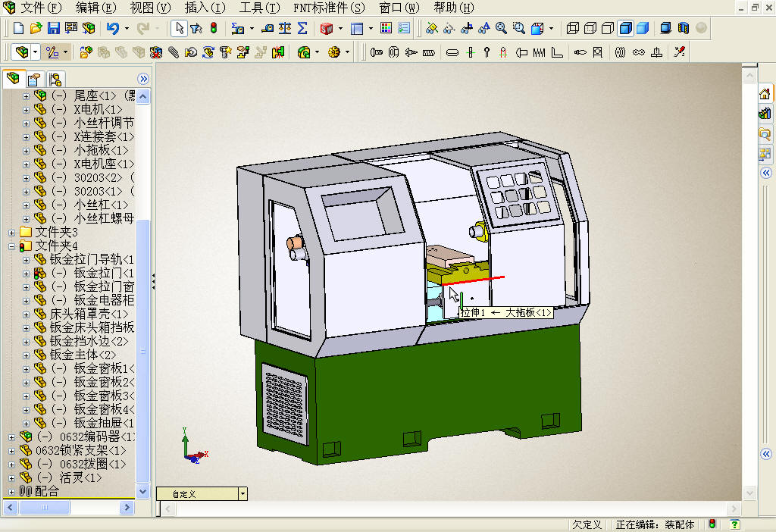Open the FeatureManager design tree tab

14,79
